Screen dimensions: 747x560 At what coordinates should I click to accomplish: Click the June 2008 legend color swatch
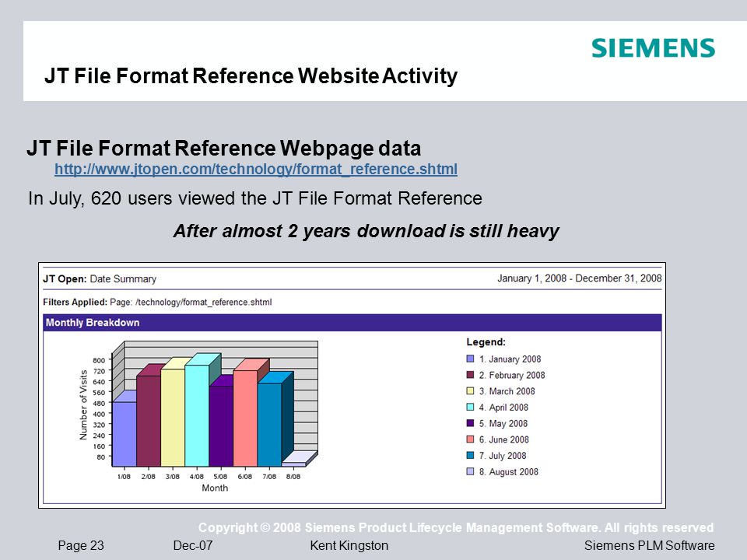470,439
